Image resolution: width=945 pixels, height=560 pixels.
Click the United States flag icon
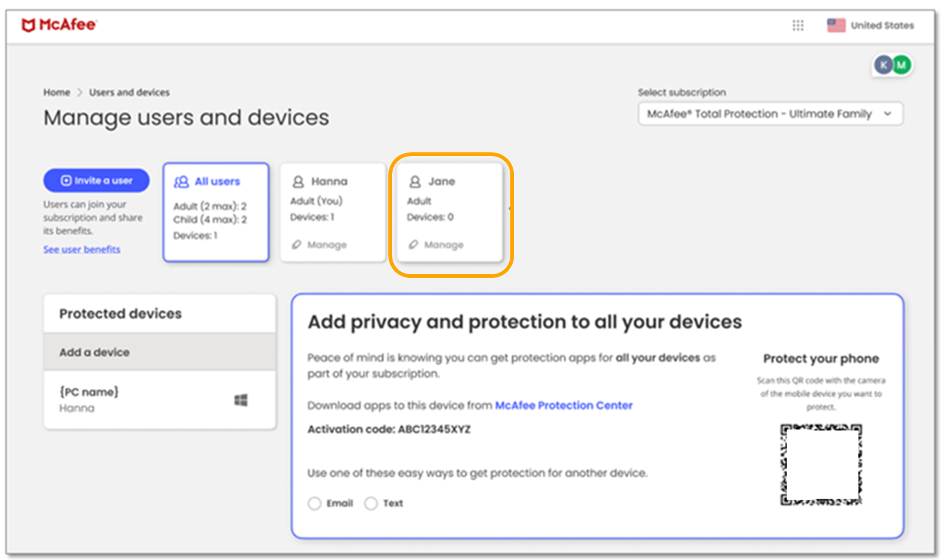(836, 26)
